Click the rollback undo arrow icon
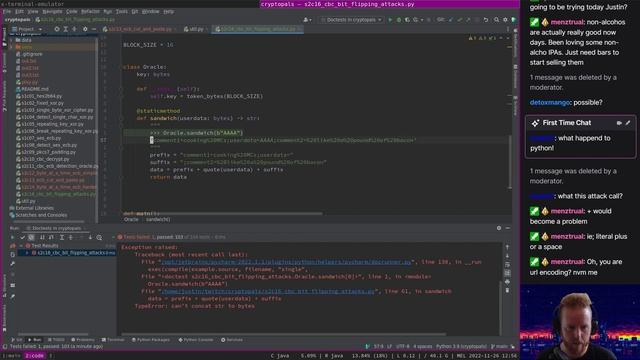The image size is (640, 360). point(486,20)
